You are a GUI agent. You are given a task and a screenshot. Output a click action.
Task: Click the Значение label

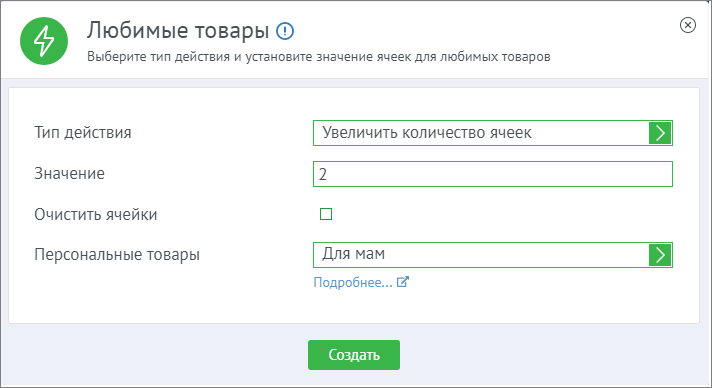[x=69, y=174]
